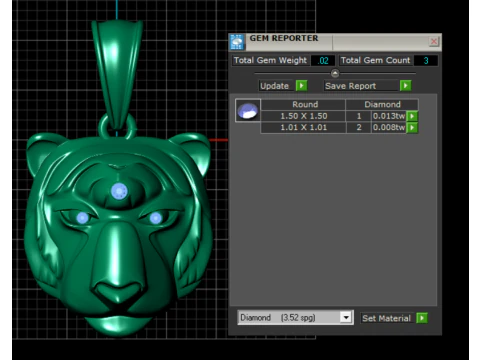
Task: Open the Diamond (3.52 spg) material dropdown
Action: point(295,317)
